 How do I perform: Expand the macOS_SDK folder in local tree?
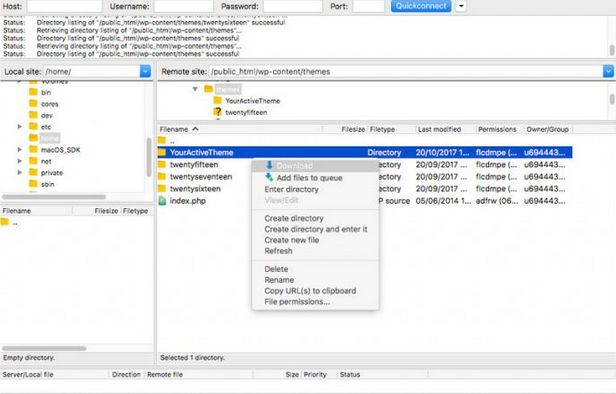click(x=19, y=150)
